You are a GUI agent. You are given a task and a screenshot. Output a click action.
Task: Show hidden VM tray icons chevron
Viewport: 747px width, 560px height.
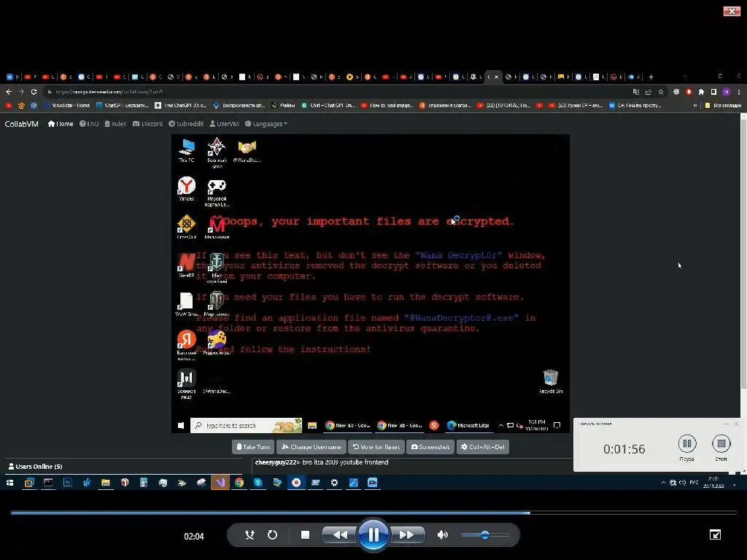click(x=500, y=425)
